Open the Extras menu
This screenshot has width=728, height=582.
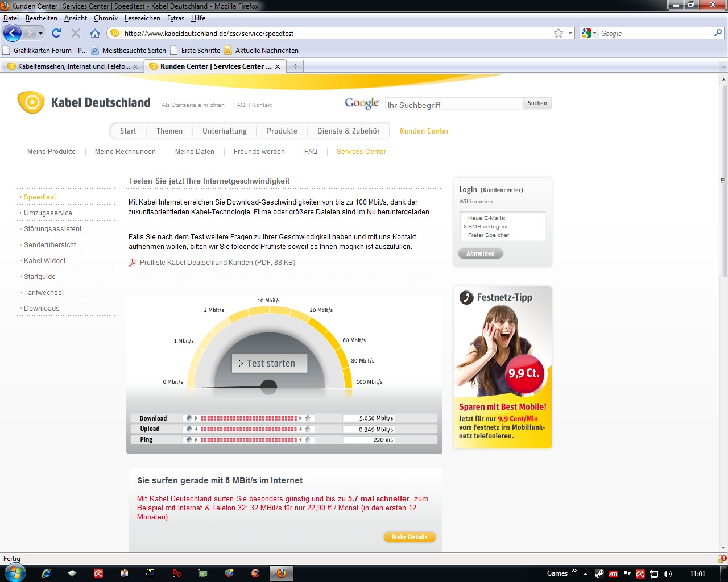click(x=176, y=18)
